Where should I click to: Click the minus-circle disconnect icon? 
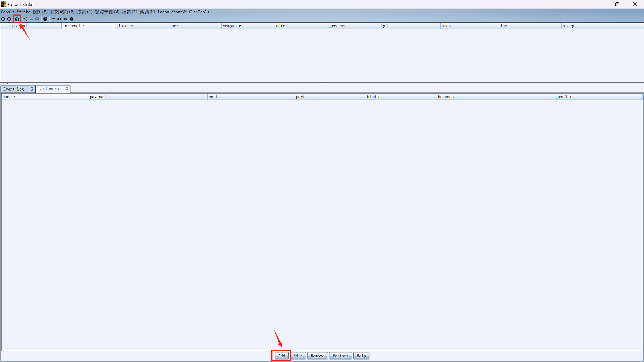pos(9,19)
